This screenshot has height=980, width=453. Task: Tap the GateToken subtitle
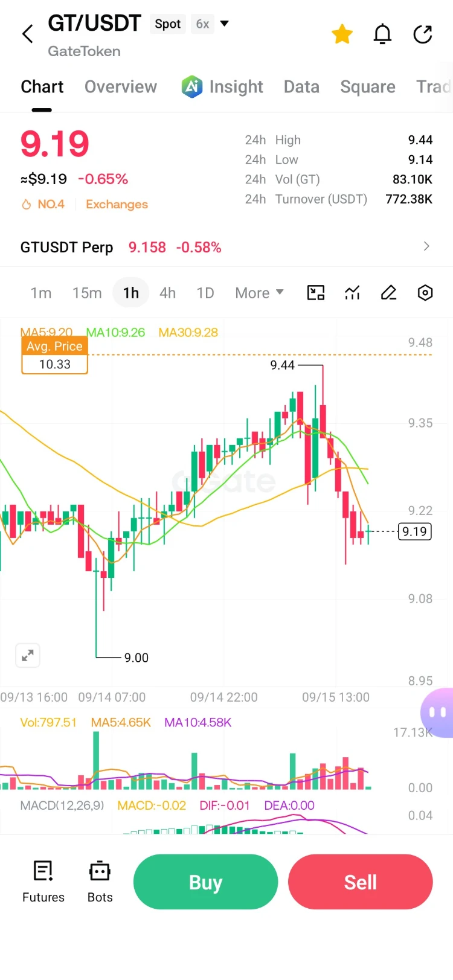[84, 51]
